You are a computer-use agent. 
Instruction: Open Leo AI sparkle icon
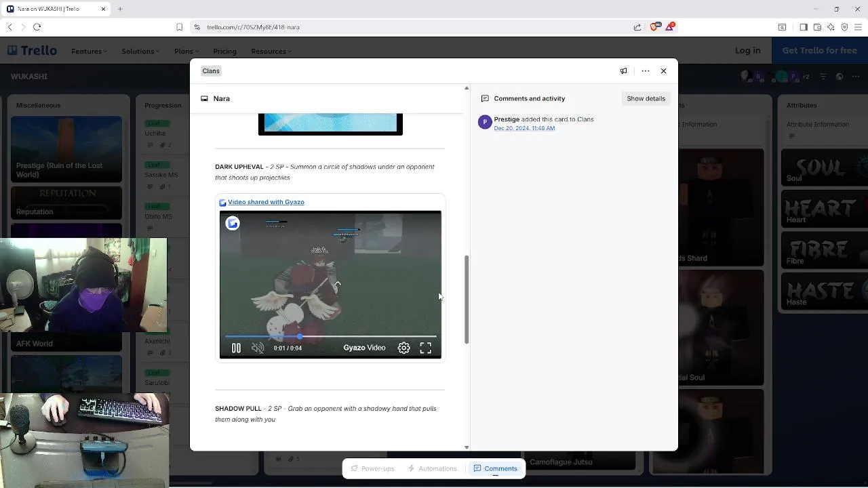coord(831,27)
